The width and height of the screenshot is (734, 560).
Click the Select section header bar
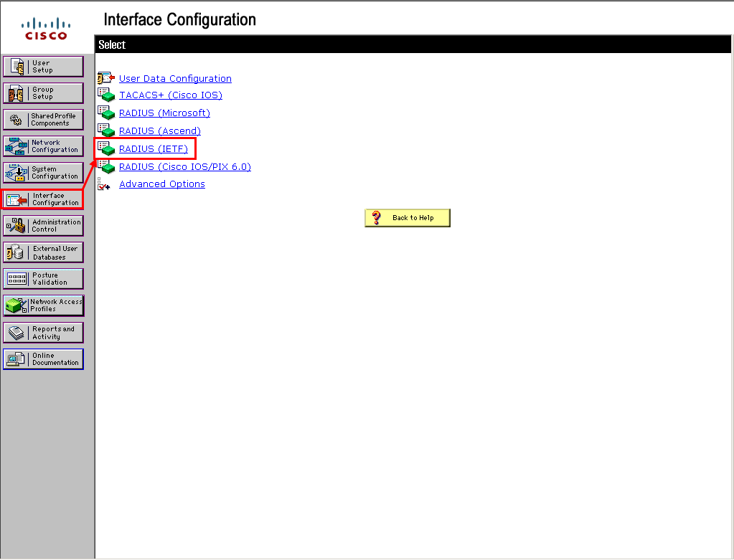413,45
